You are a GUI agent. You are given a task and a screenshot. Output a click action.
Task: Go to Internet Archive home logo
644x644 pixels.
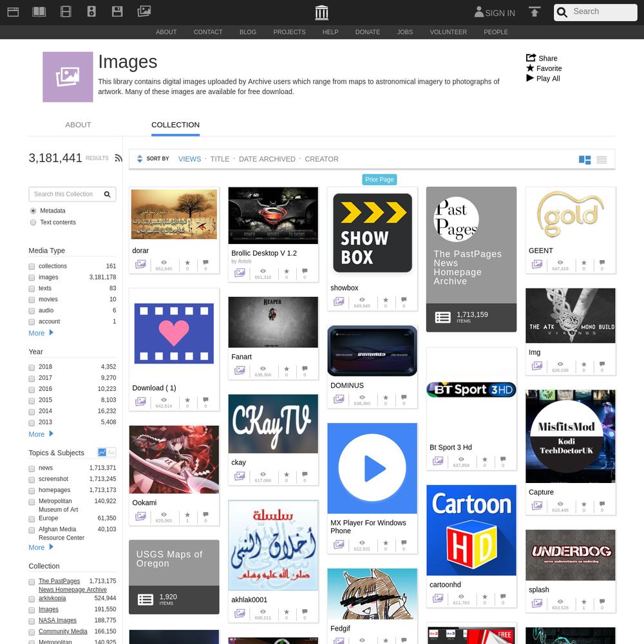point(321,12)
